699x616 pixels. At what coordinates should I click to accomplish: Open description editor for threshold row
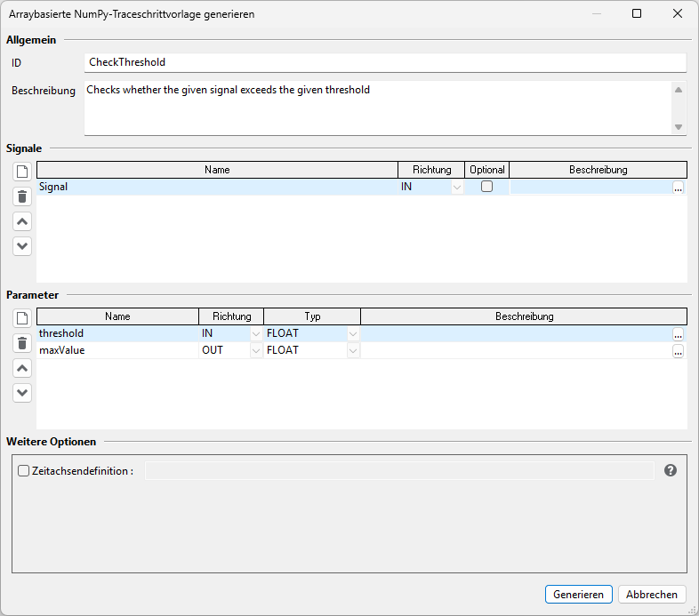tap(678, 334)
